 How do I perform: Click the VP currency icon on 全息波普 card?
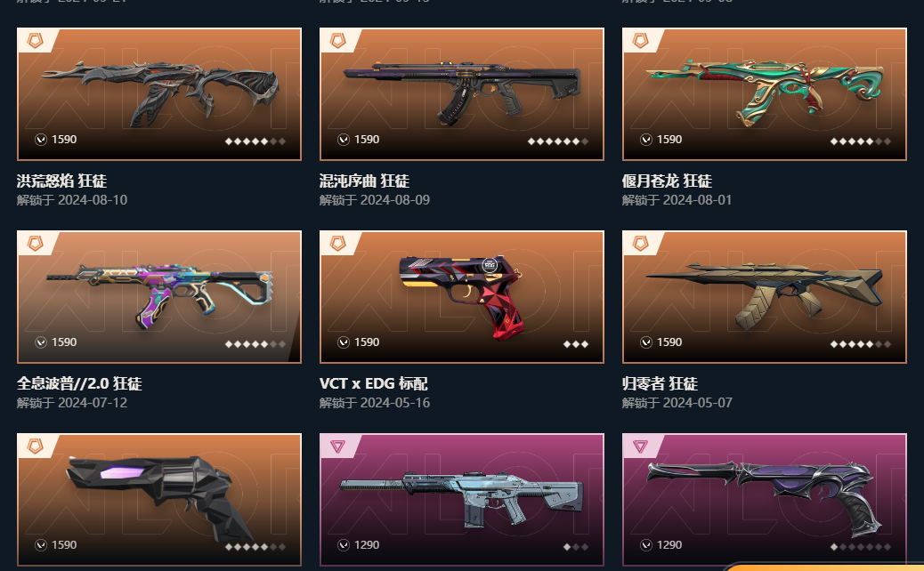click(x=41, y=342)
